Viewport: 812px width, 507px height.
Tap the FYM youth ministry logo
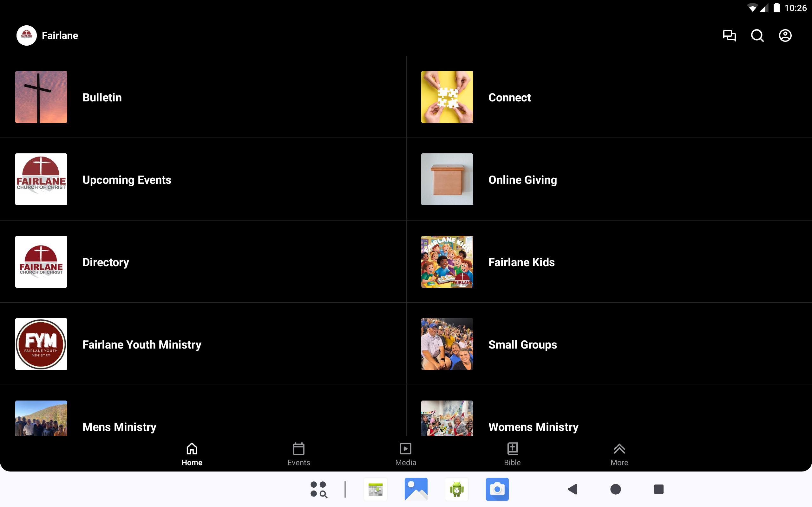click(x=41, y=344)
